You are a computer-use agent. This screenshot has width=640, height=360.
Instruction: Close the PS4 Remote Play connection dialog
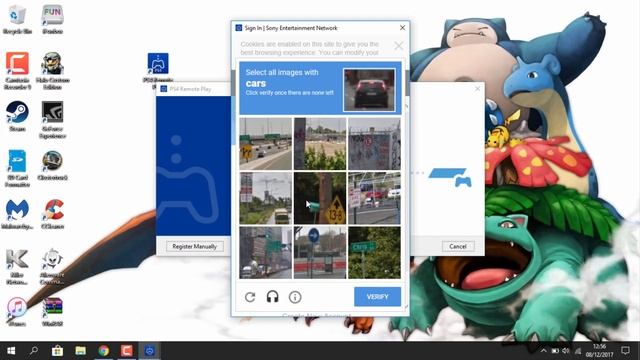[x=477, y=89]
